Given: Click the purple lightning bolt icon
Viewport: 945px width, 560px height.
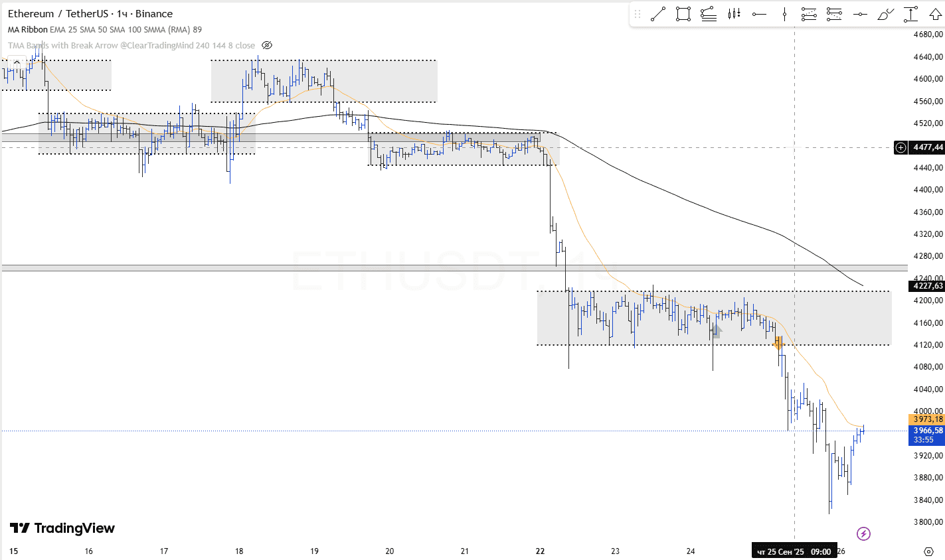Looking at the screenshot, I should pyautogui.click(x=863, y=533).
